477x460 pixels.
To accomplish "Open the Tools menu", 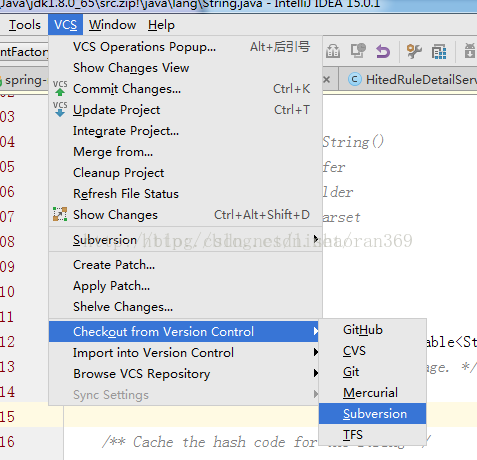I will pos(25,25).
